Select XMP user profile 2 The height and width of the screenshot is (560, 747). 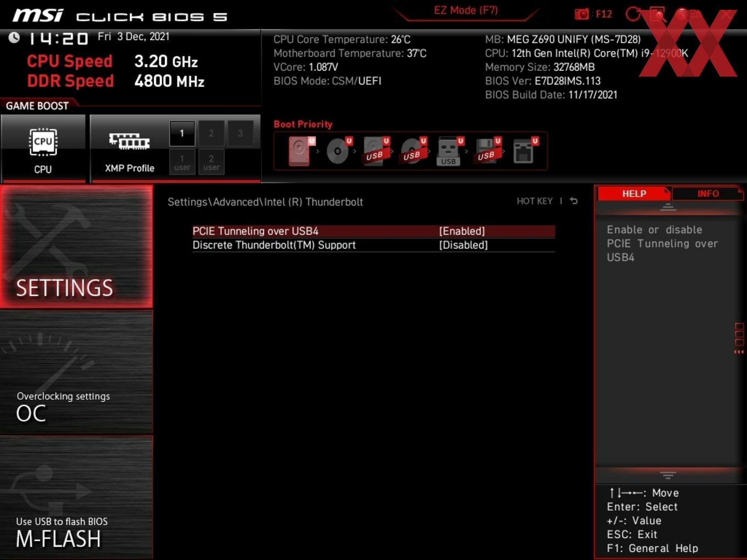[x=211, y=162]
